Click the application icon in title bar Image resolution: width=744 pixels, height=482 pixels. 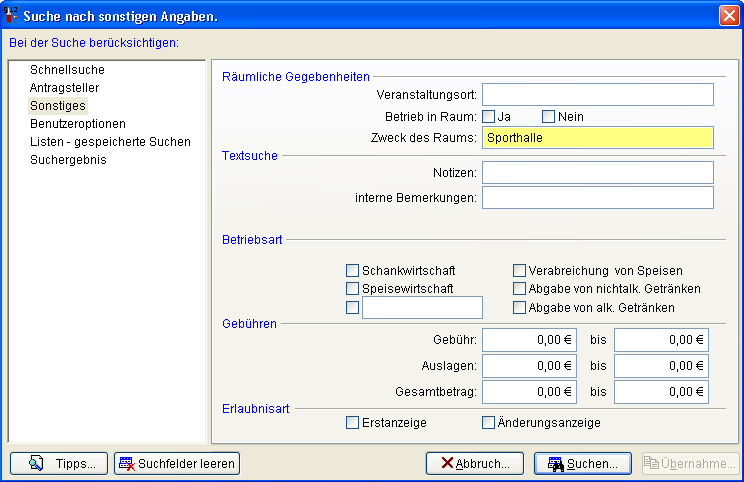12,15
